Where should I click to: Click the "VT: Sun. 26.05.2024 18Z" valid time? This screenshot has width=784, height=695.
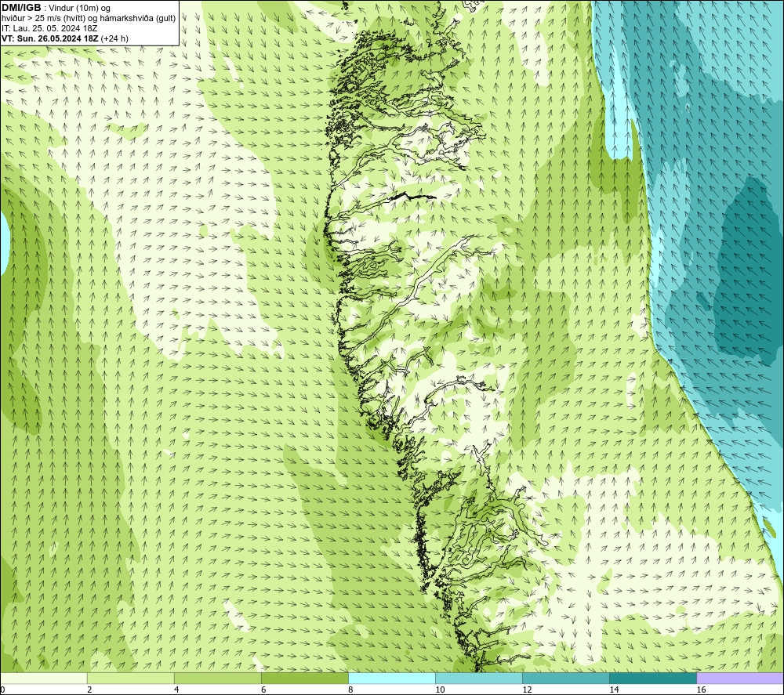coord(50,38)
